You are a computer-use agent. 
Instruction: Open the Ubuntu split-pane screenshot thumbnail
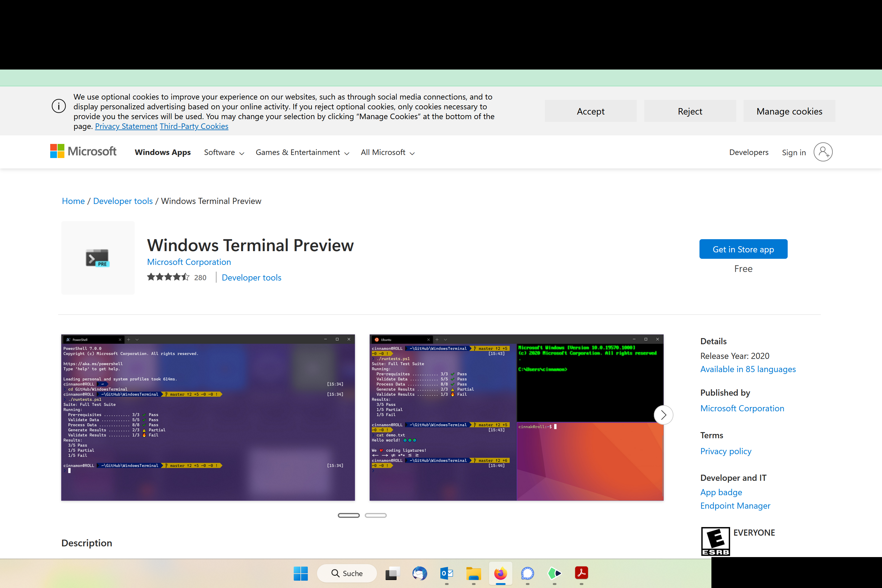point(516,417)
